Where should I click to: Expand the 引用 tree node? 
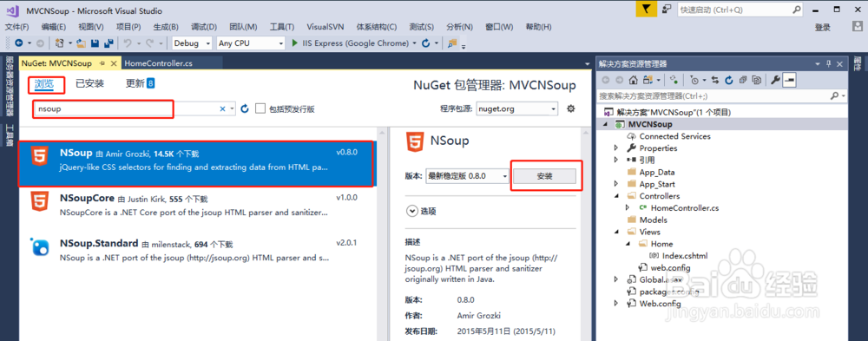616,160
